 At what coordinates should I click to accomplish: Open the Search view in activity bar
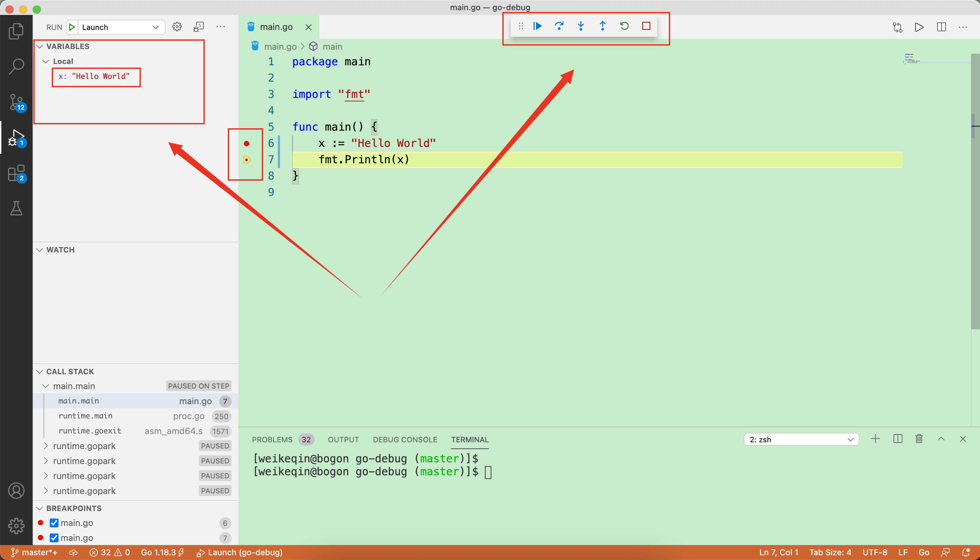point(16,66)
